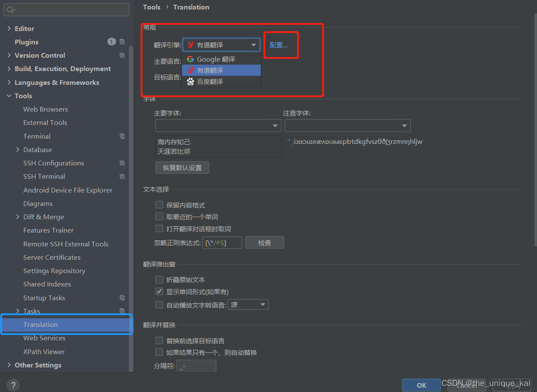This screenshot has width=537, height=392.
Task: Enable 替换前选择目标语言 checkbox
Action: pyautogui.click(x=159, y=341)
